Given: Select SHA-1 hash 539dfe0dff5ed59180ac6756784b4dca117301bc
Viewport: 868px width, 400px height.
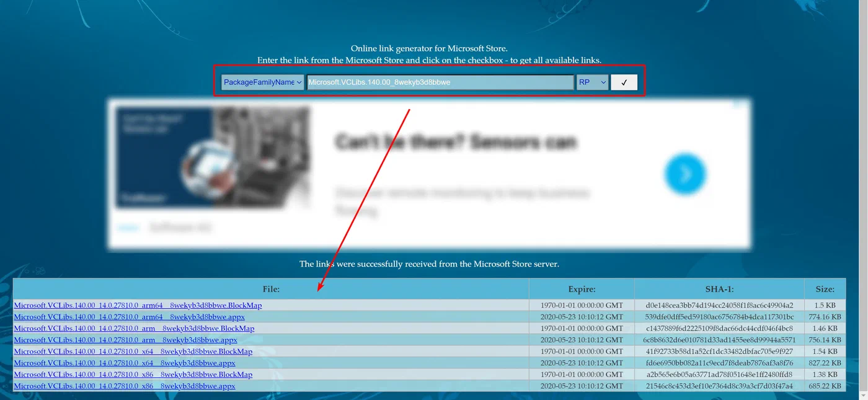Looking at the screenshot, I should 719,317.
